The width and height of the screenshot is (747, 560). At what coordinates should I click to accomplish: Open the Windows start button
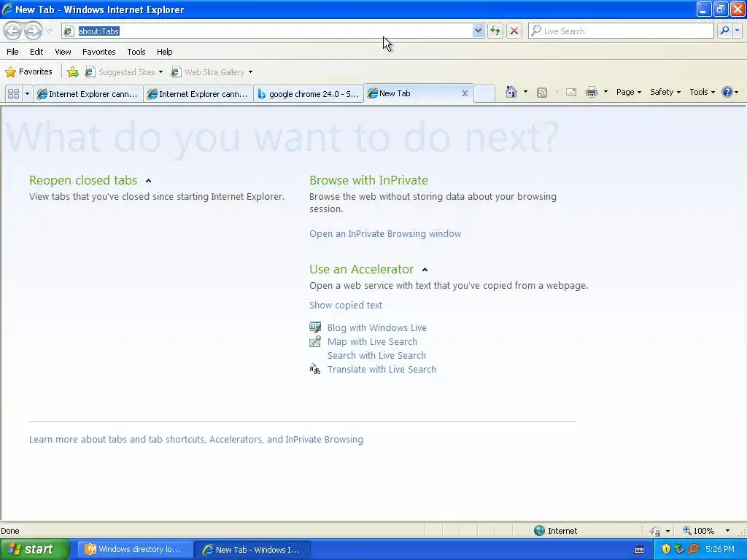point(35,549)
